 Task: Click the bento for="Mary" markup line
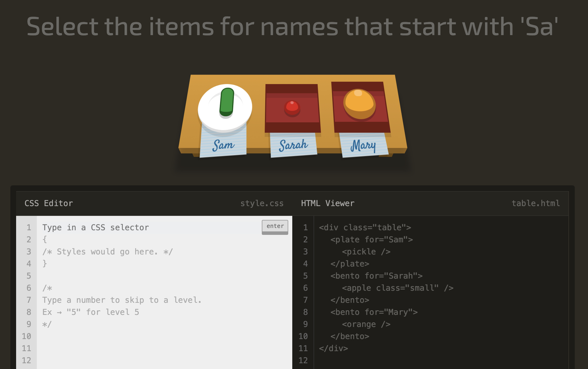point(374,312)
